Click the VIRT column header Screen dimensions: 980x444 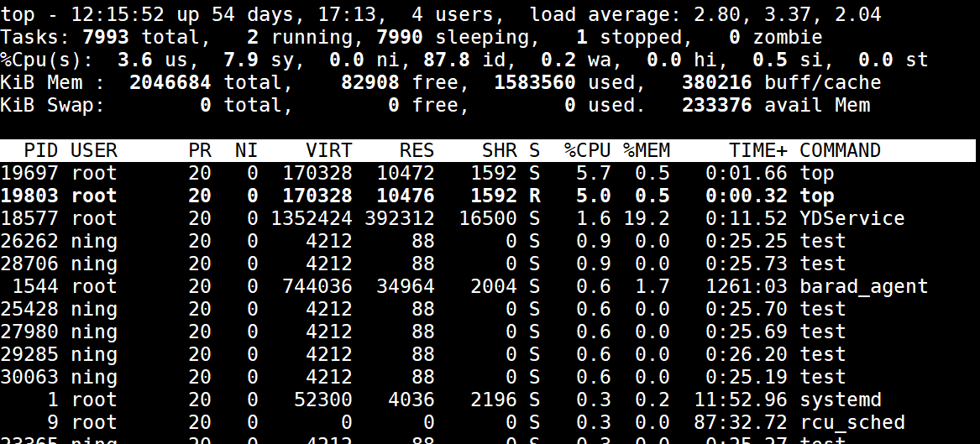328,150
